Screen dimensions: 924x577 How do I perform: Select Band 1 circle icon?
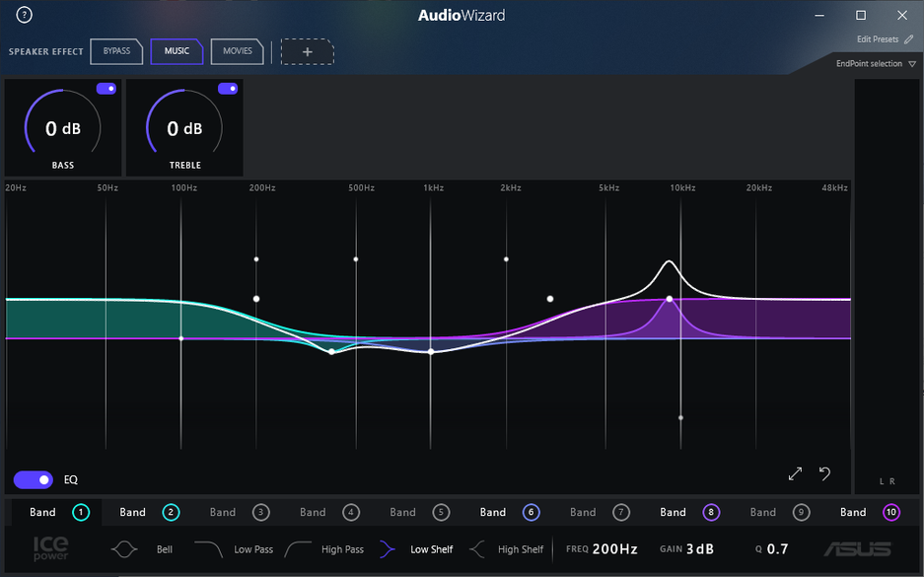click(81, 512)
